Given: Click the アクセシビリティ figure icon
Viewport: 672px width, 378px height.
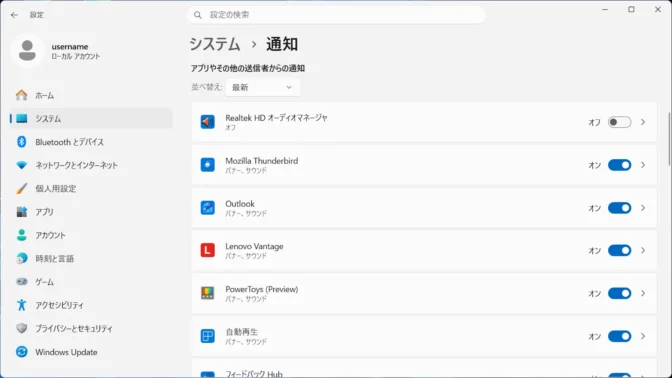Looking at the screenshot, I should point(21,305).
